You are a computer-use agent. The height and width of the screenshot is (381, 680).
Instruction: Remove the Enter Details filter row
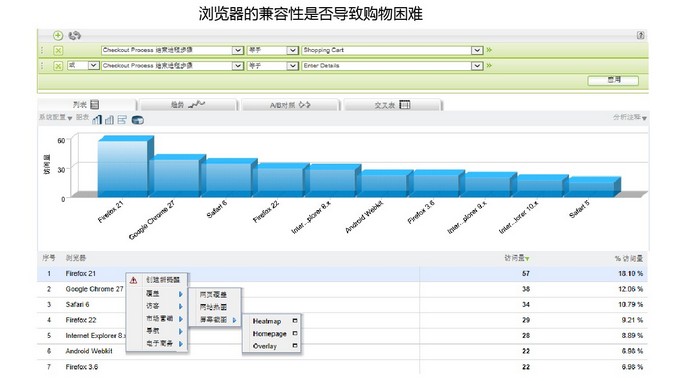point(58,66)
